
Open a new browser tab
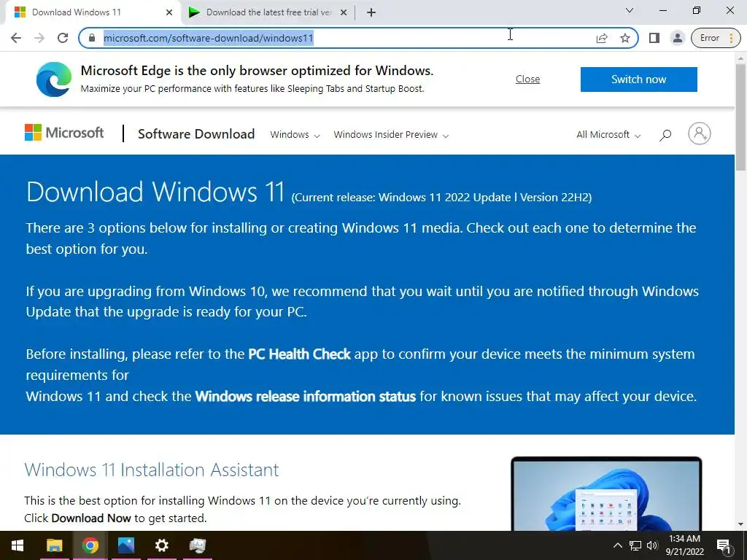(x=371, y=13)
